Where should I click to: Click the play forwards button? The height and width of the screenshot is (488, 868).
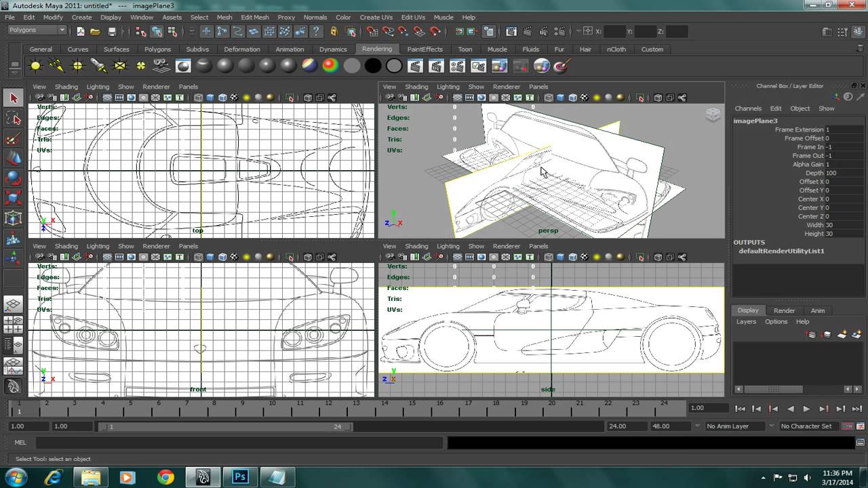point(806,409)
